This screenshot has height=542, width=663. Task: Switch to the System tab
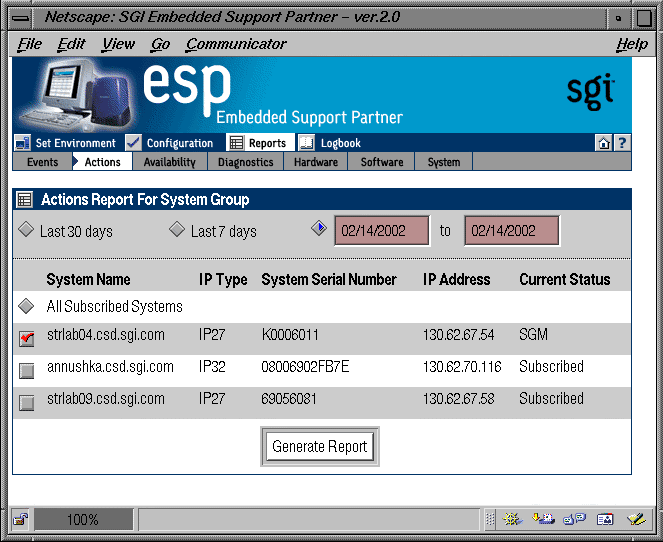[x=444, y=162]
